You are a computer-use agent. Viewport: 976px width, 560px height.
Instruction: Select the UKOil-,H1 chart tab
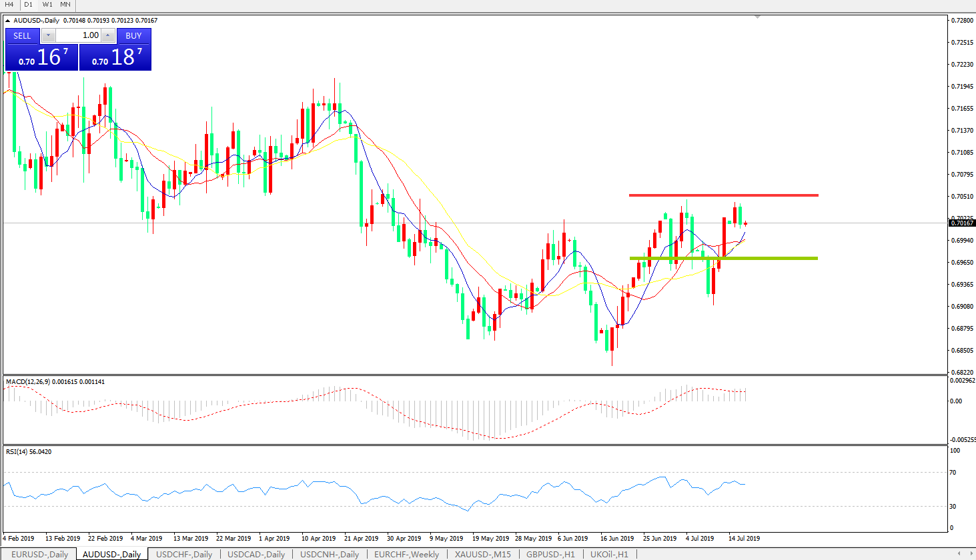tap(609, 554)
